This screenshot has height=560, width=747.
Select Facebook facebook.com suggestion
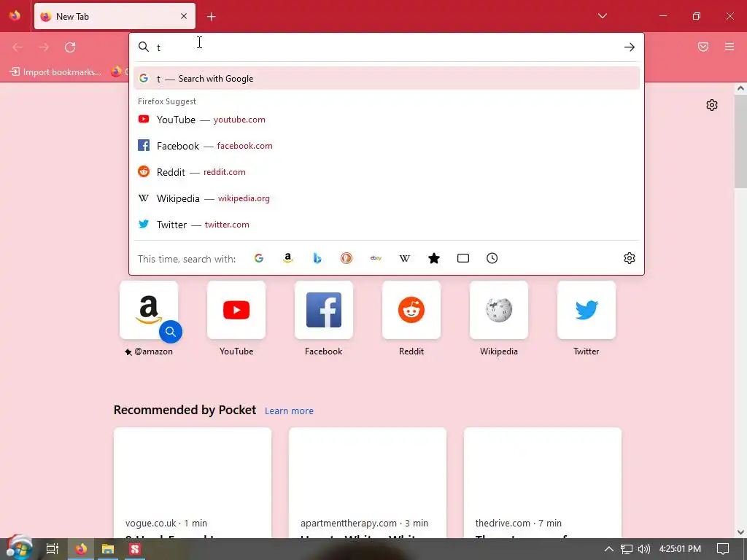point(387,146)
